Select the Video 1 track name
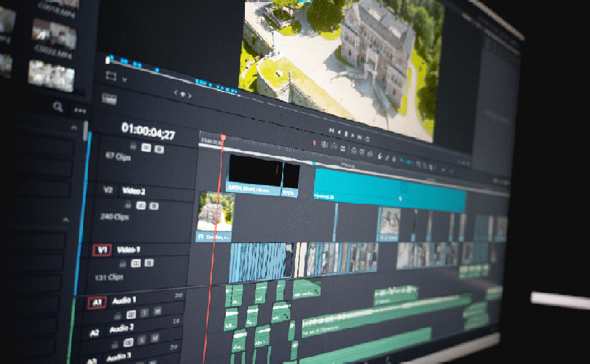Image resolution: width=590 pixels, height=364 pixels. (x=128, y=250)
